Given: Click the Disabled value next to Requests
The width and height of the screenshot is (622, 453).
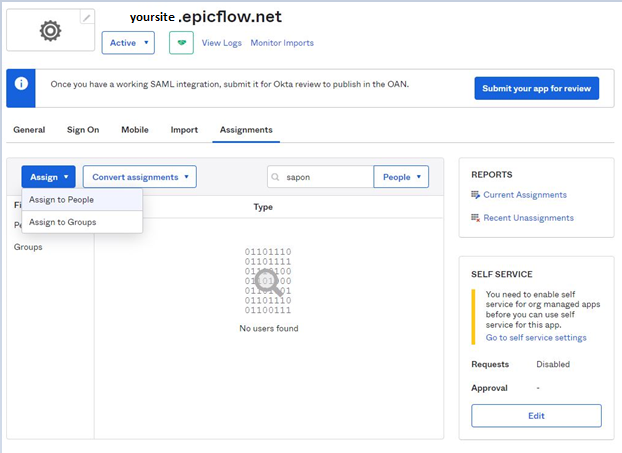Looking at the screenshot, I should click(x=553, y=364).
